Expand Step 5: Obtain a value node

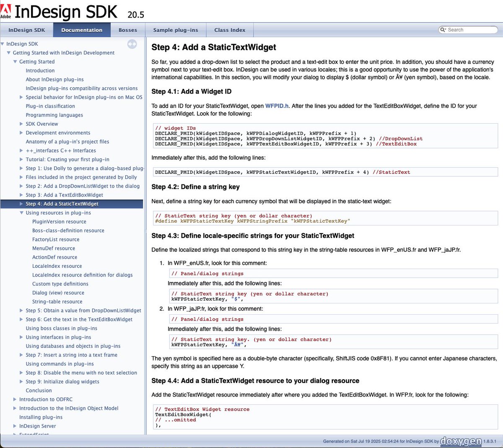pyautogui.click(x=21, y=311)
